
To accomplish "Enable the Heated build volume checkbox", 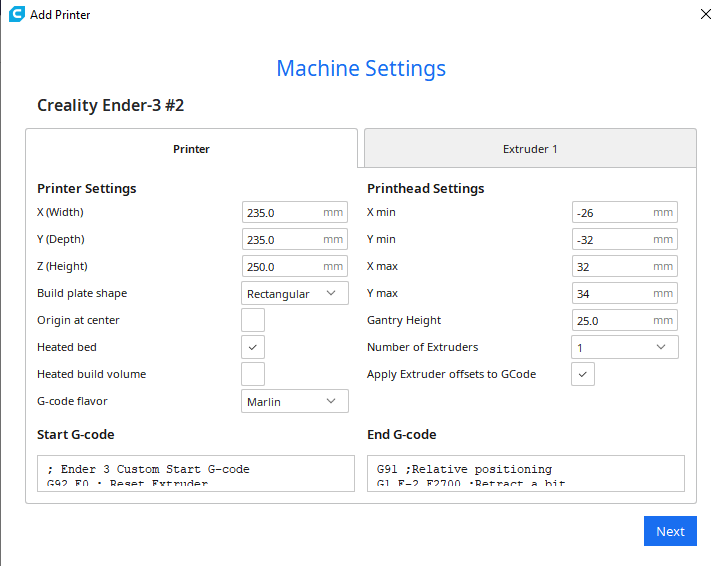I will point(253,374).
